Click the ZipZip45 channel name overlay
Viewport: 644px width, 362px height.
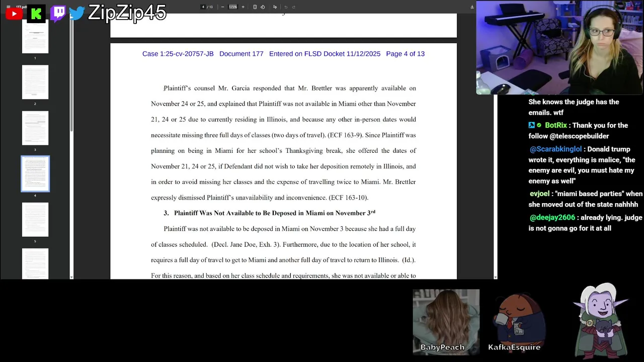tap(127, 13)
